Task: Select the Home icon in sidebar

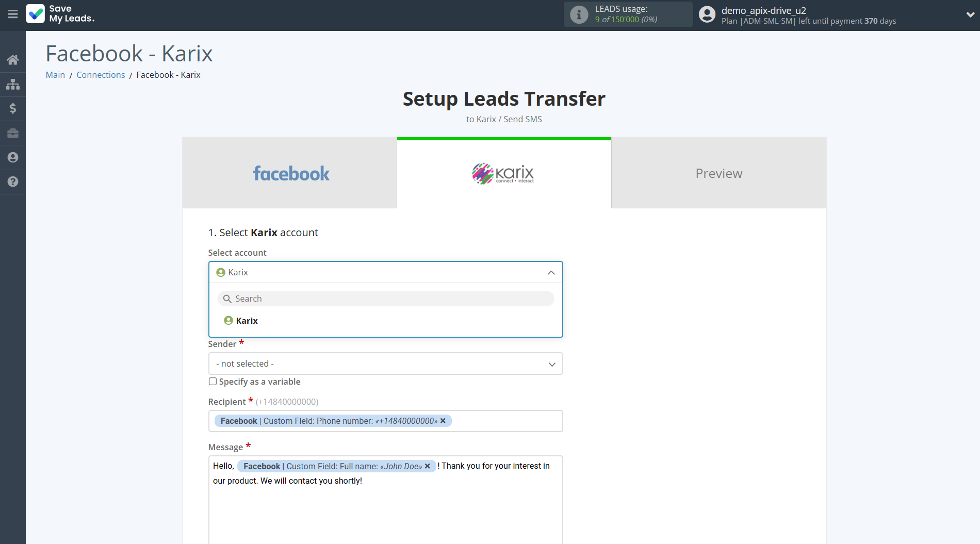Action: tap(13, 59)
